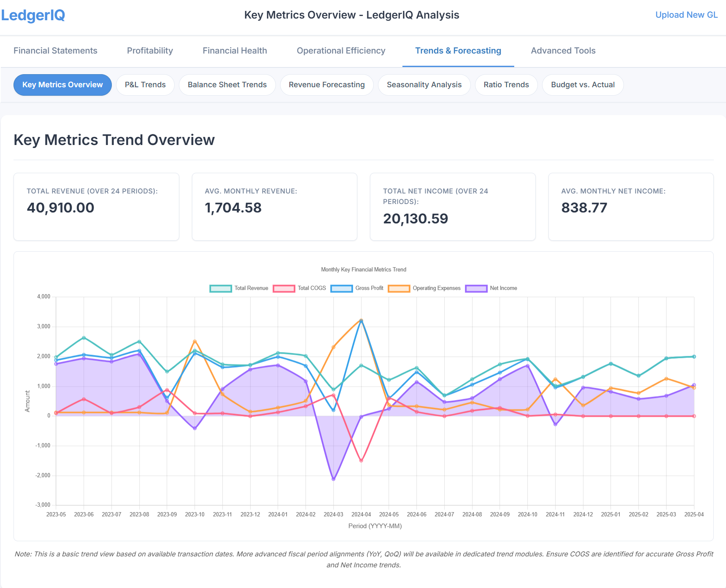View P&L Trends

145,85
